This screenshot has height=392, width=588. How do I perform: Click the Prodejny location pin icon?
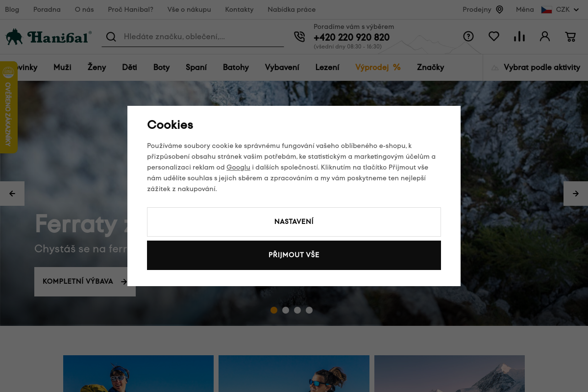tap(500, 10)
